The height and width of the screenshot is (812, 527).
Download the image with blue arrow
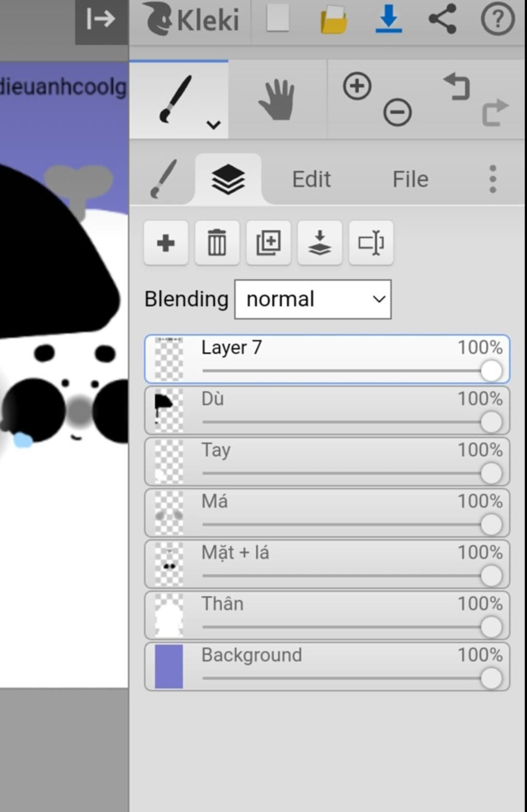389,20
